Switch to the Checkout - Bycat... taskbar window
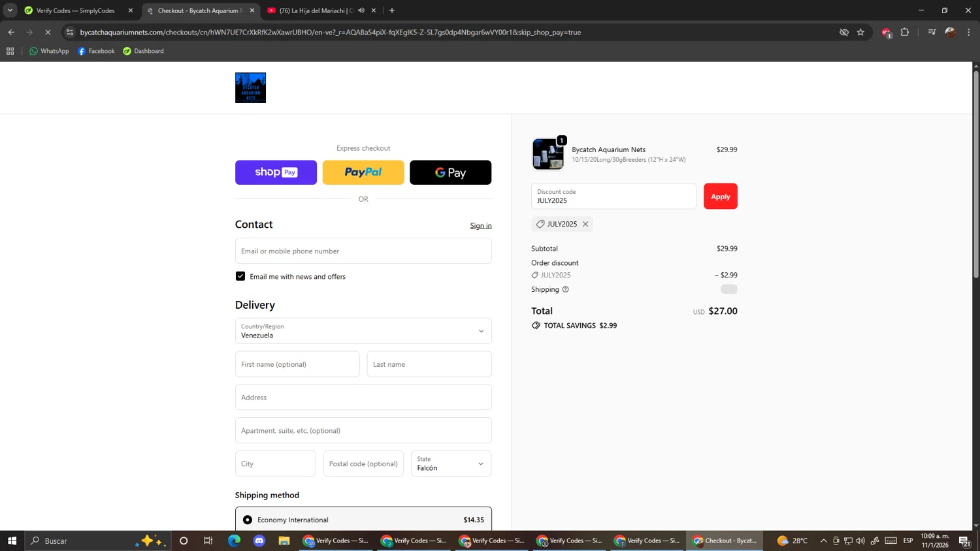Screen dimensions: 980x551 (x=725, y=541)
